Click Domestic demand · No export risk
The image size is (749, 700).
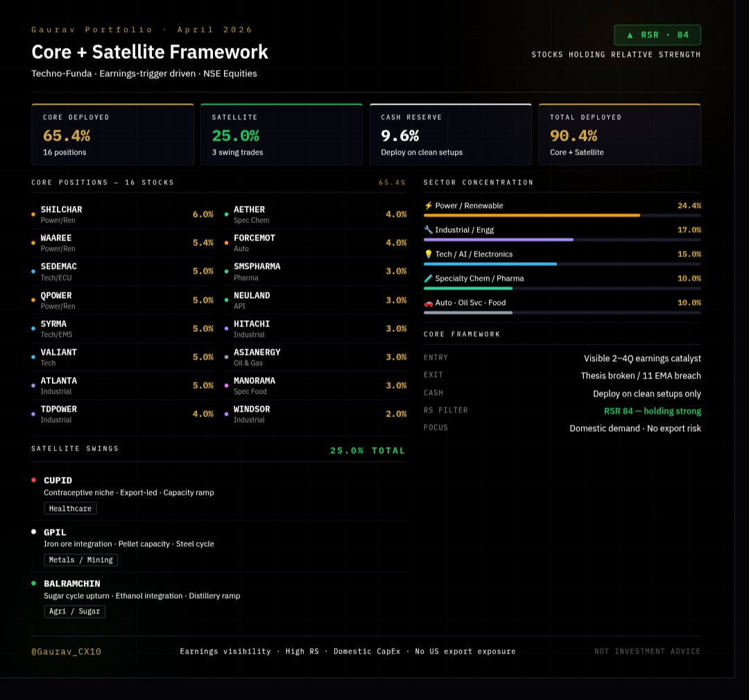point(635,428)
